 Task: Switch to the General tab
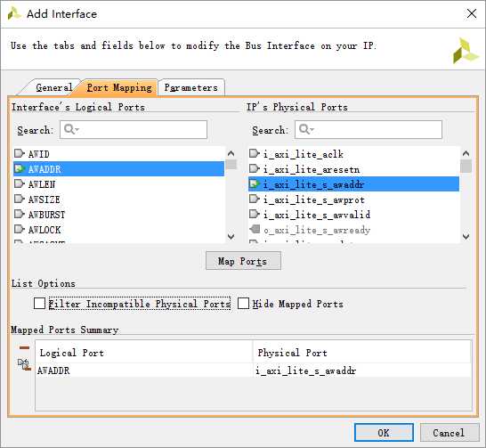pos(54,88)
